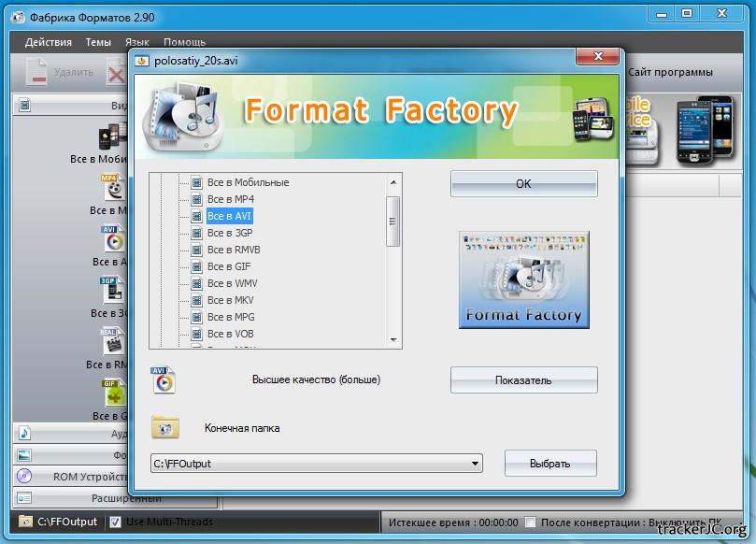The width and height of the screenshot is (756, 544).
Task: Click the destination folder icon
Action: click(x=164, y=427)
